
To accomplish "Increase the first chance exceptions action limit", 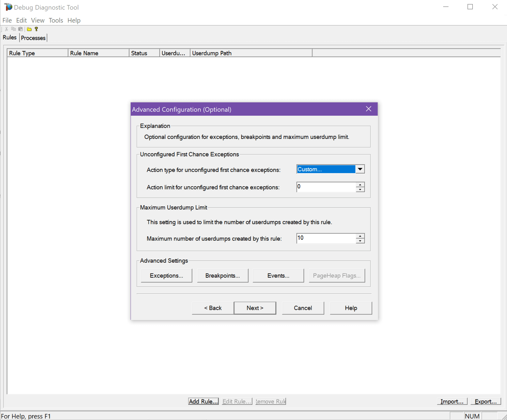I will click(x=360, y=185).
